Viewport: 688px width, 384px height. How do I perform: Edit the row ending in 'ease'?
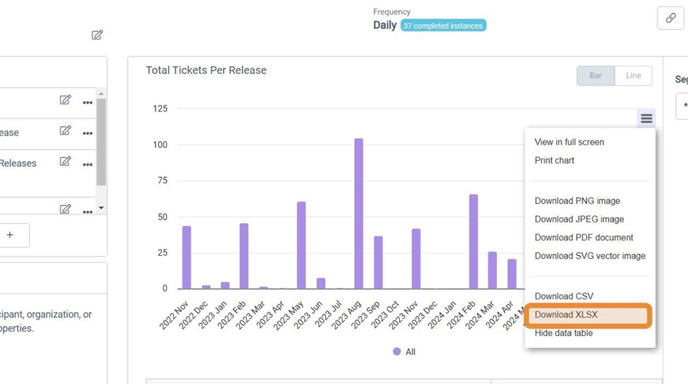pyautogui.click(x=65, y=131)
